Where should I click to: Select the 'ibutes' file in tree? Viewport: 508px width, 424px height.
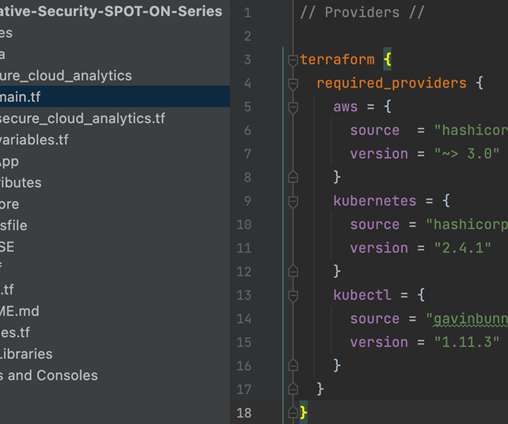click(21, 183)
